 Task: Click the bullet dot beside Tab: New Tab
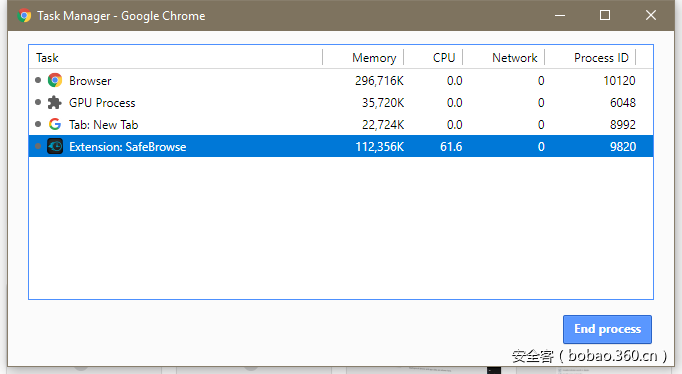point(38,124)
